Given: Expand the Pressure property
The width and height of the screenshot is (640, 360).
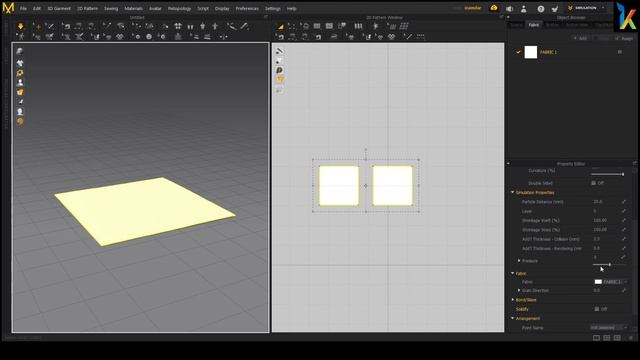Looking at the screenshot, I should pyautogui.click(x=519, y=260).
